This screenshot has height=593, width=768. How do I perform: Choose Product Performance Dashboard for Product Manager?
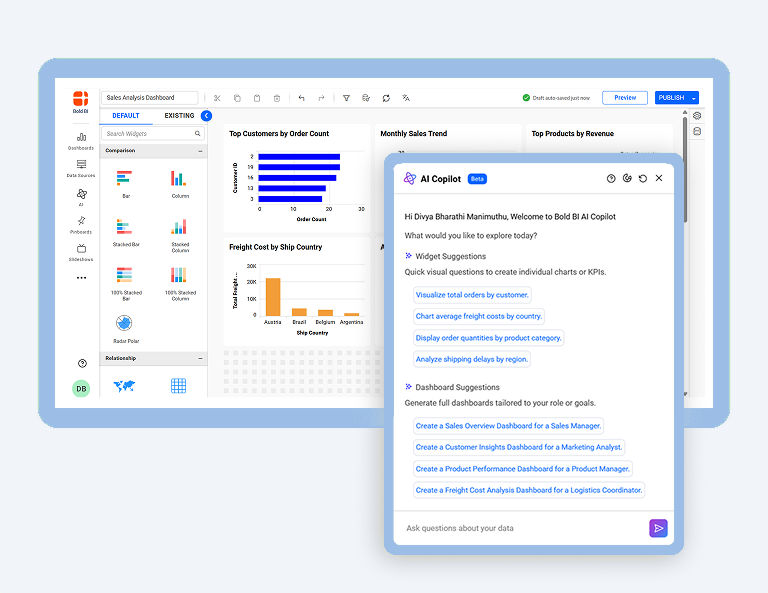[523, 469]
